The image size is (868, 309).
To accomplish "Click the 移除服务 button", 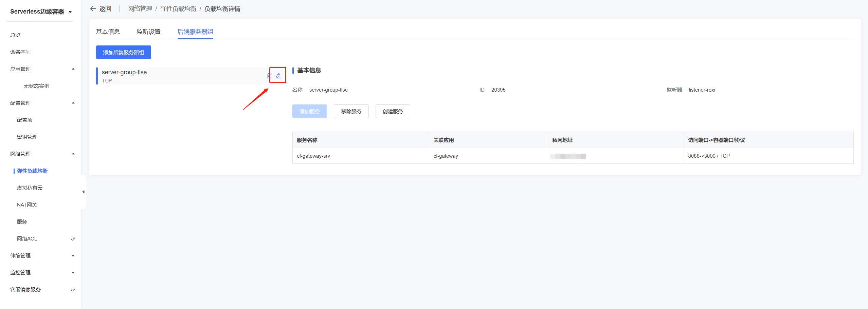I will point(351,111).
